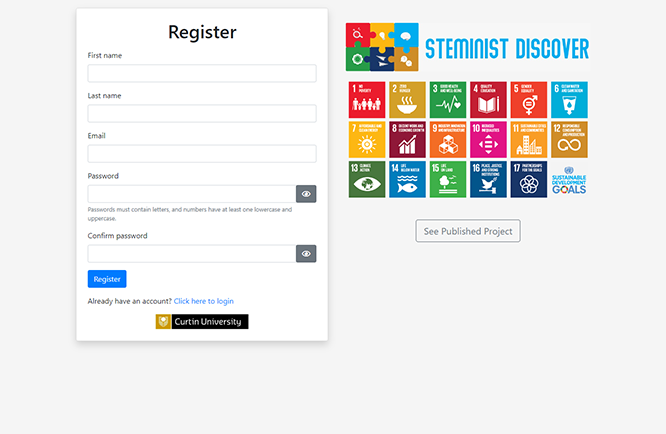This screenshot has width=666, height=434.
Task: Focus the Email input field
Action: pyautogui.click(x=202, y=153)
